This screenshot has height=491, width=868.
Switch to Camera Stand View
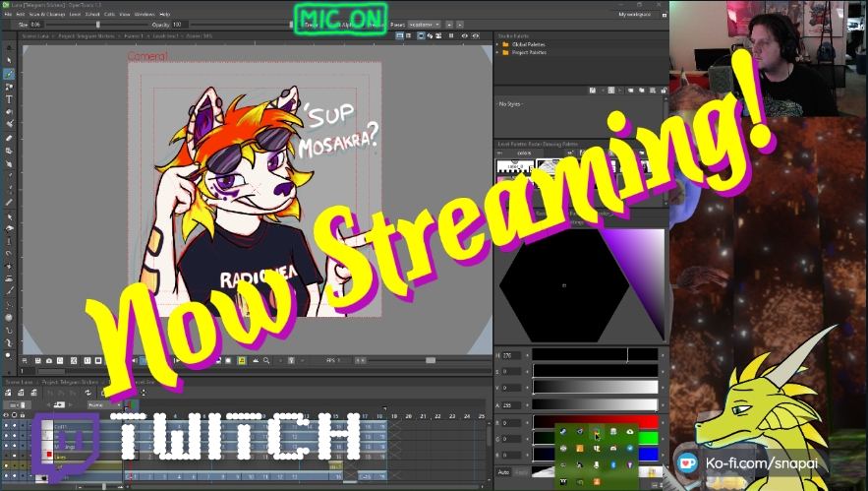tap(421, 35)
